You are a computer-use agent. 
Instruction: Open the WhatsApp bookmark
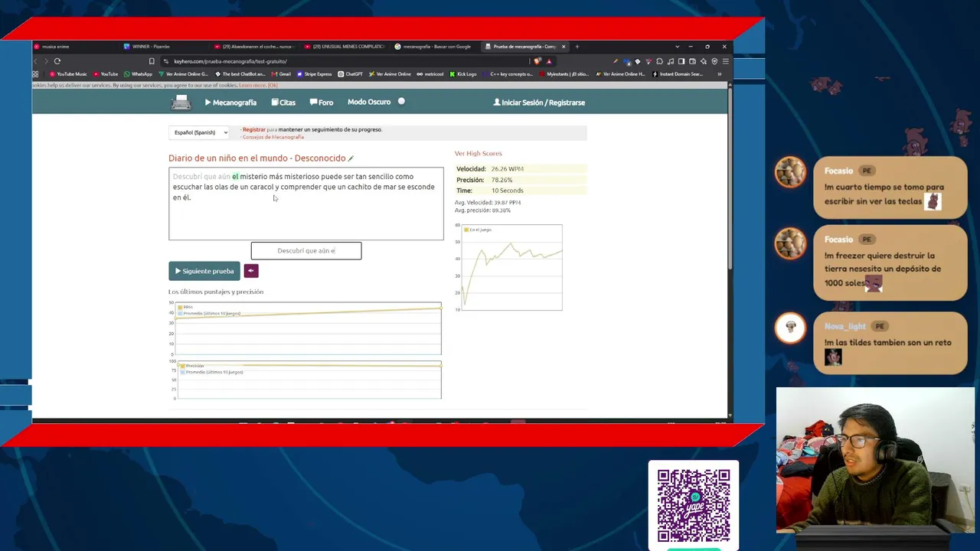[x=138, y=74]
